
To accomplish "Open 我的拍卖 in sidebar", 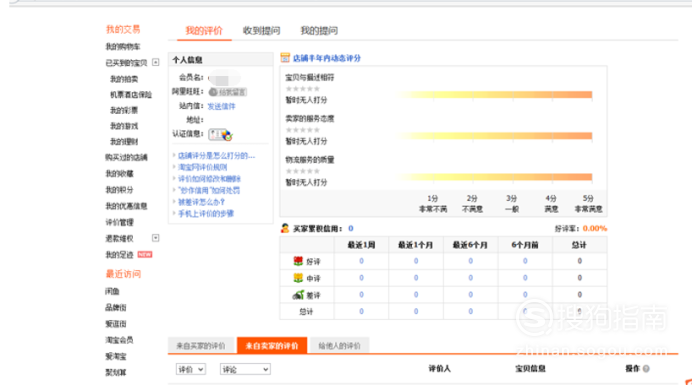I will [x=124, y=79].
